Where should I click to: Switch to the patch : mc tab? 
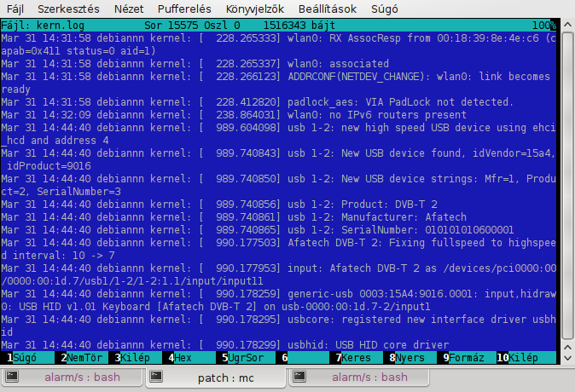(x=216, y=378)
